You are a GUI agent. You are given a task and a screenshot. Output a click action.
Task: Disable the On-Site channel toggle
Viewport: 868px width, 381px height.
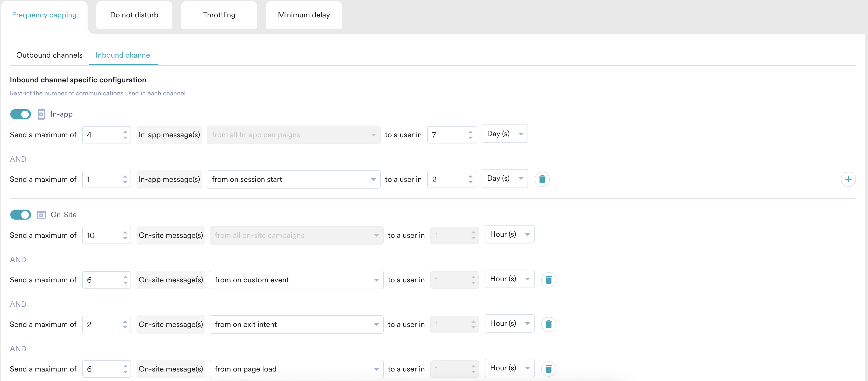pyautogui.click(x=21, y=215)
